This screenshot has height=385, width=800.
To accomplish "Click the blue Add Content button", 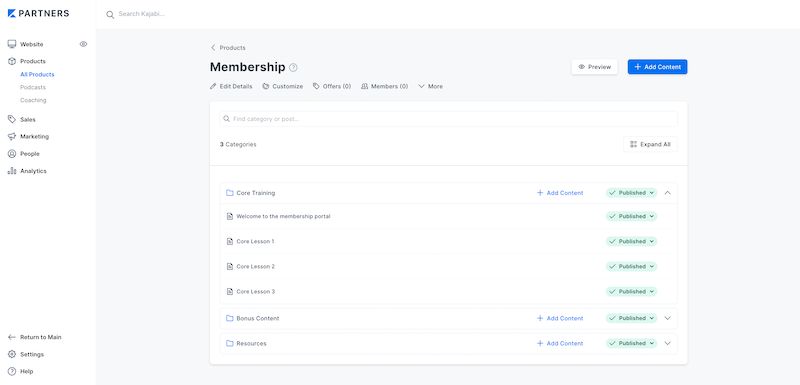I will pos(657,67).
